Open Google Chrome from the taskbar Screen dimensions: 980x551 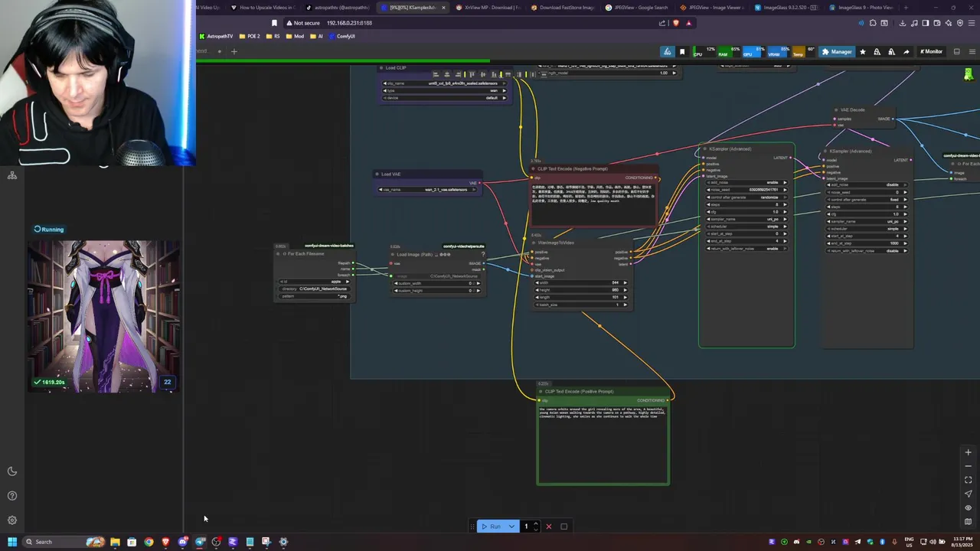(149, 542)
